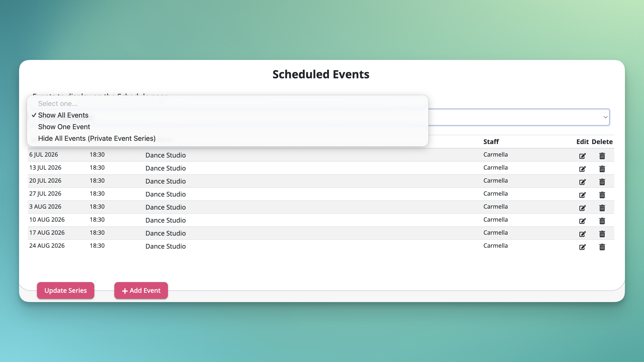644x362 pixels.
Task: Click Carmella in the 20 JUL row
Action: pyautogui.click(x=496, y=181)
